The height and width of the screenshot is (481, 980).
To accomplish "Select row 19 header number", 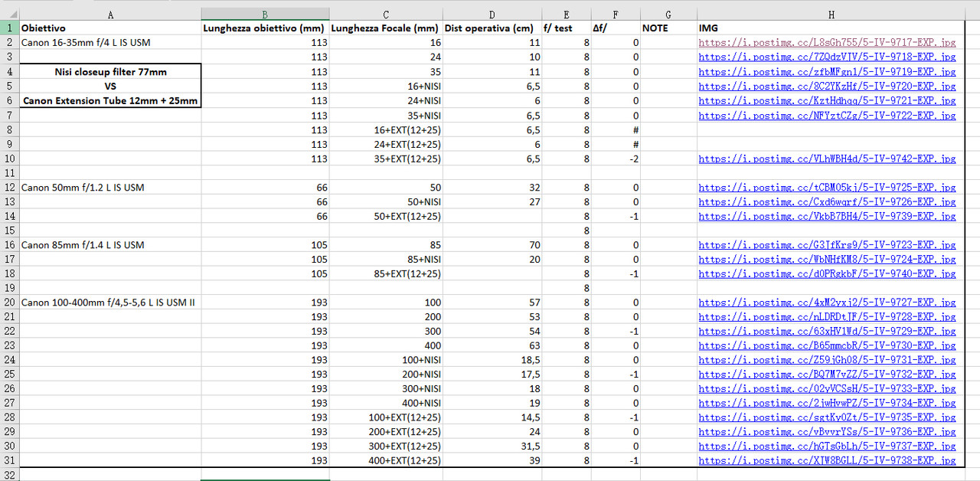I will pyautogui.click(x=9, y=288).
